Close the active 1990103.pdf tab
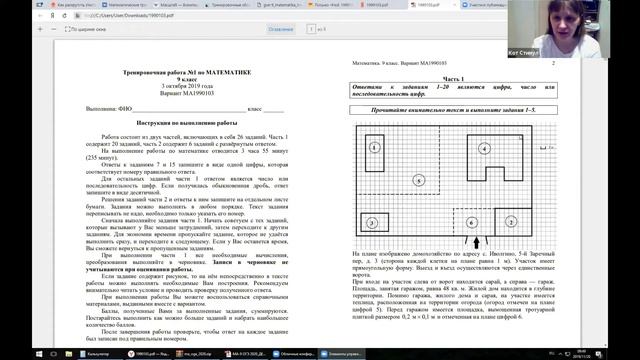Viewport: 640px width, 360px height. coord(454,5)
